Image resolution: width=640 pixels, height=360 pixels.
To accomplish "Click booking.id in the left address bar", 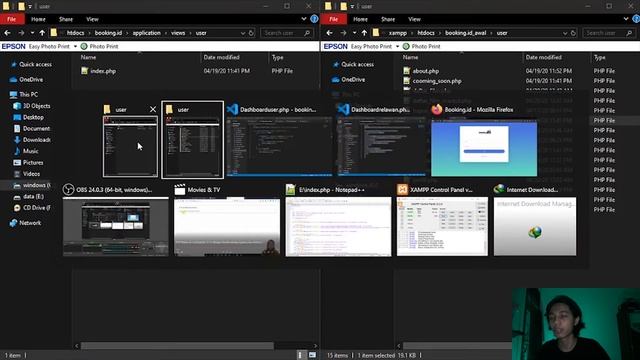I will [x=108, y=33].
